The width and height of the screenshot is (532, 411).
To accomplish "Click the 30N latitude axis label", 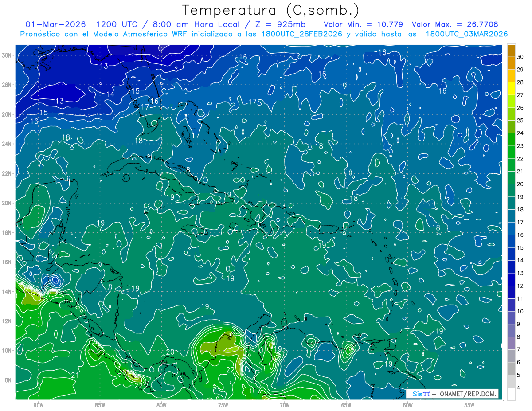I will 8,55.
